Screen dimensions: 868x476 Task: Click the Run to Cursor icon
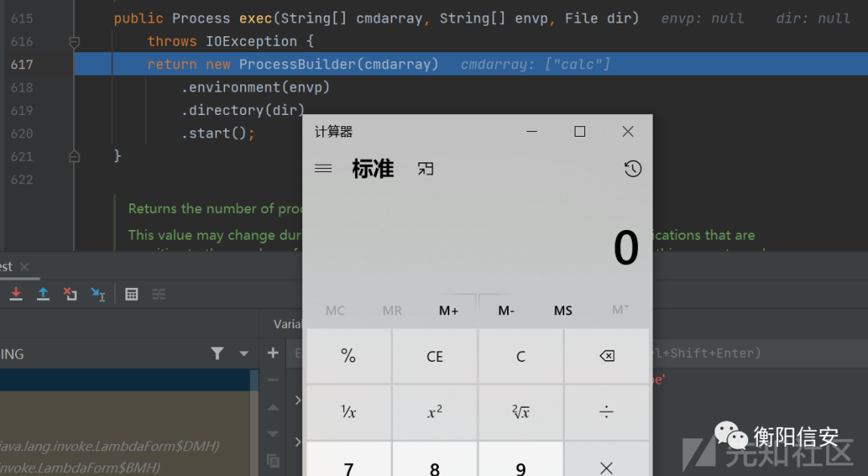[98, 293]
